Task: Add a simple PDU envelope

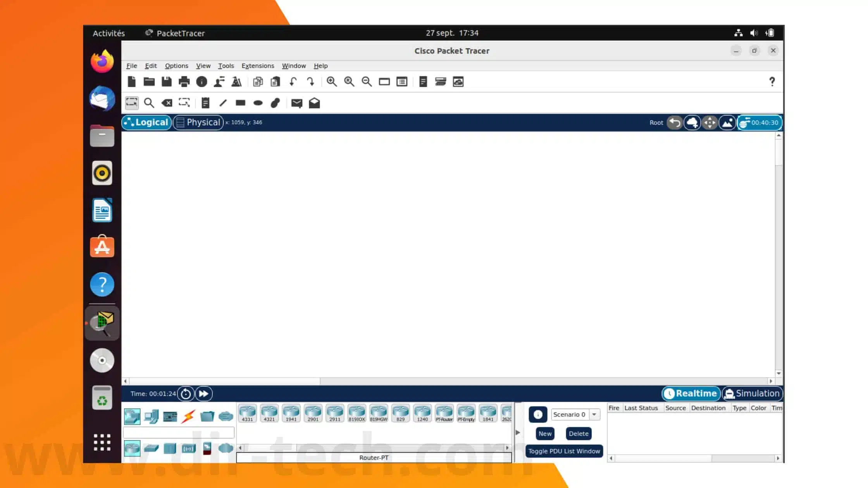Action: point(297,103)
